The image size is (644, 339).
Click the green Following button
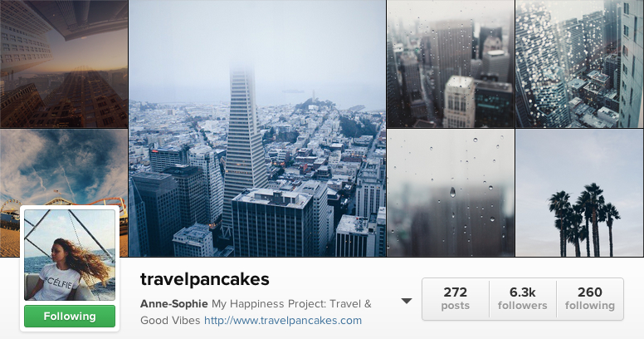[70, 316]
